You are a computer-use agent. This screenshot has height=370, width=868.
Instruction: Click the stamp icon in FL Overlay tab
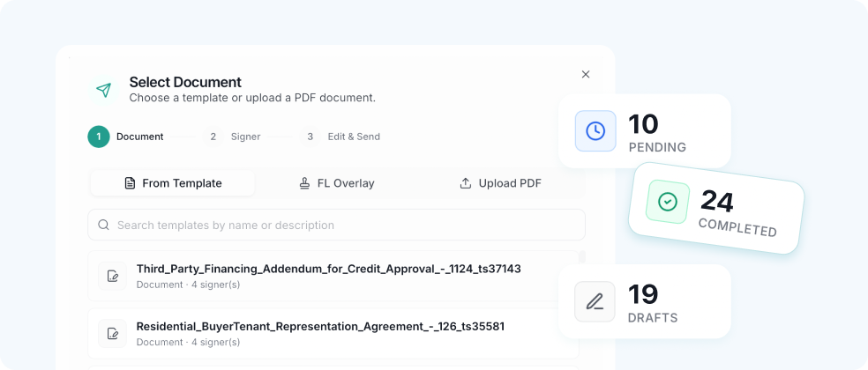tap(304, 183)
